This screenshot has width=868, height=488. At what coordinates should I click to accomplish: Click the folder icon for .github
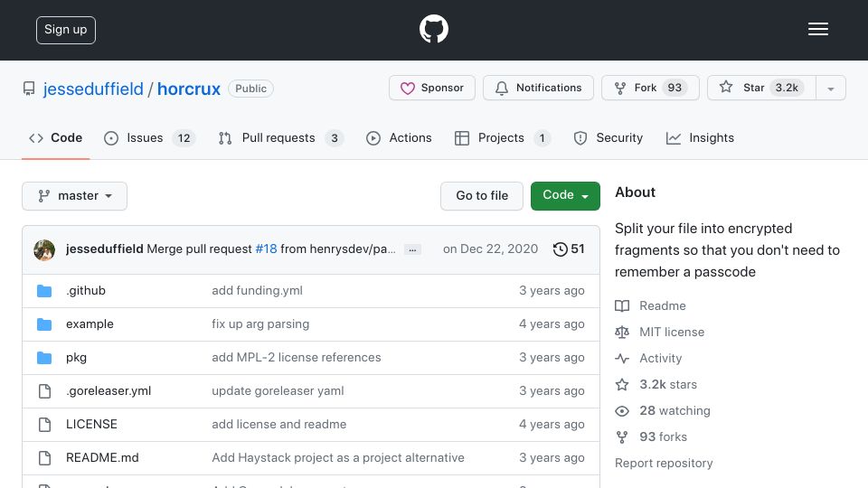tap(44, 290)
